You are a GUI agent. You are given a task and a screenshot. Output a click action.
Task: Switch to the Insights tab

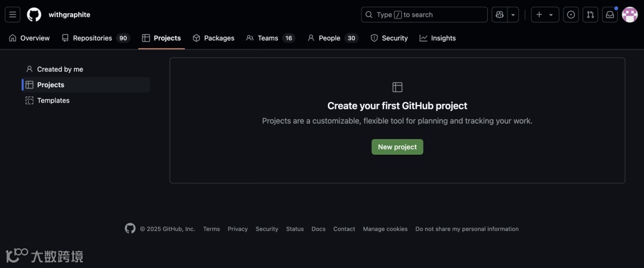[x=438, y=38]
